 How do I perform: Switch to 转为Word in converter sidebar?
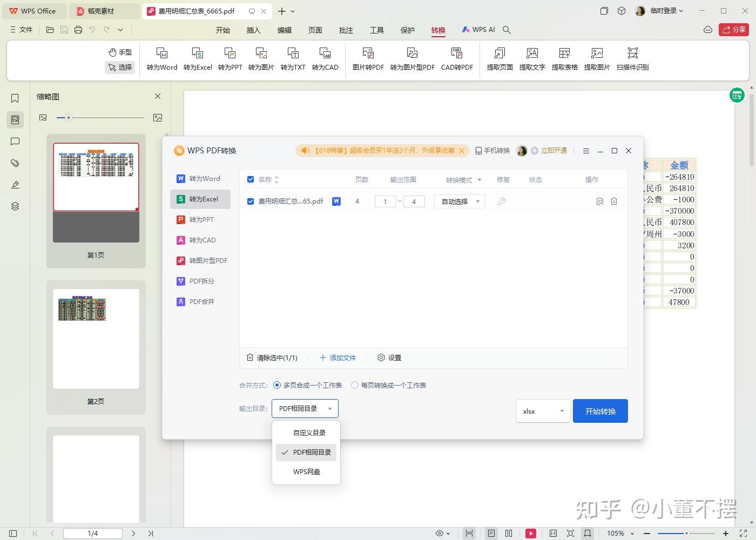200,179
